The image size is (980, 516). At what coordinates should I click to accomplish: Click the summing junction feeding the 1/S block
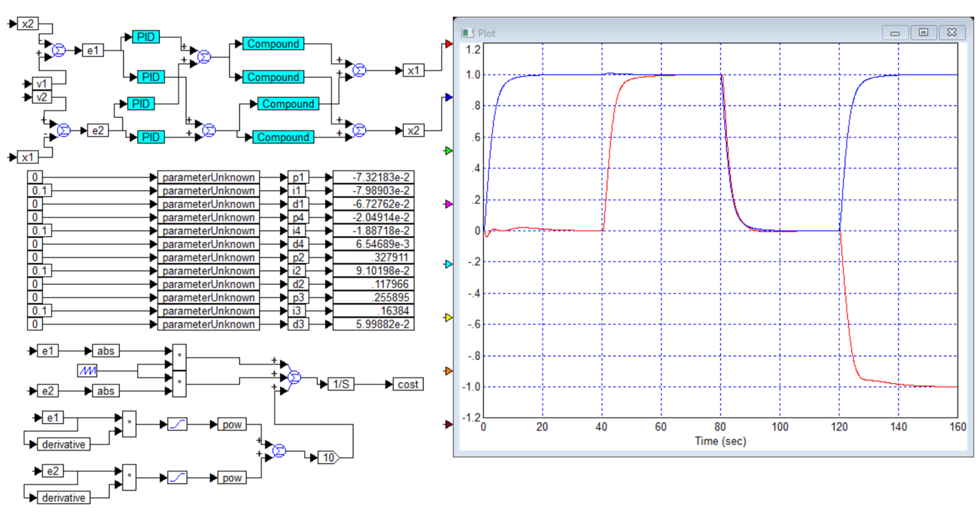[294, 377]
